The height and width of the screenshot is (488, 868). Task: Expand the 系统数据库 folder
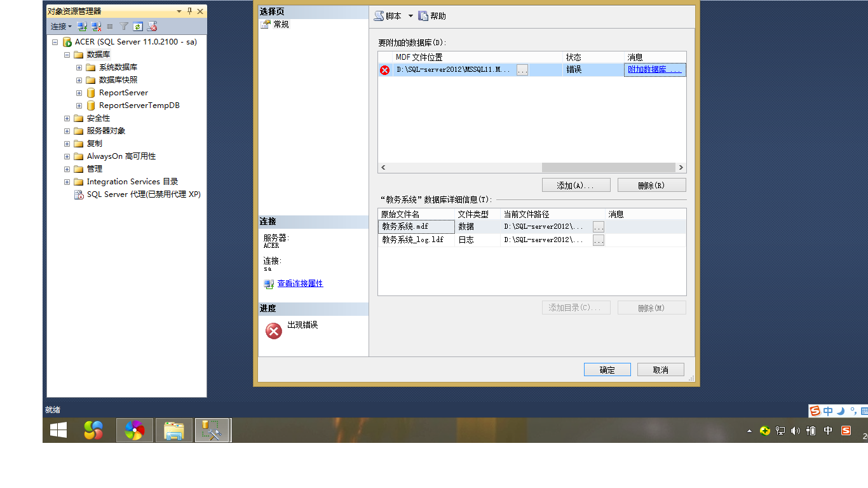[x=79, y=67]
